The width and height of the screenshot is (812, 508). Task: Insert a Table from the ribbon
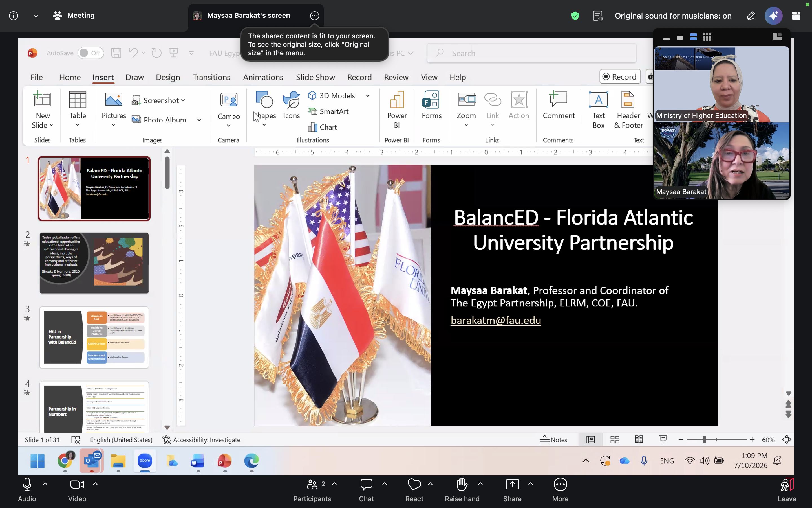click(78, 99)
